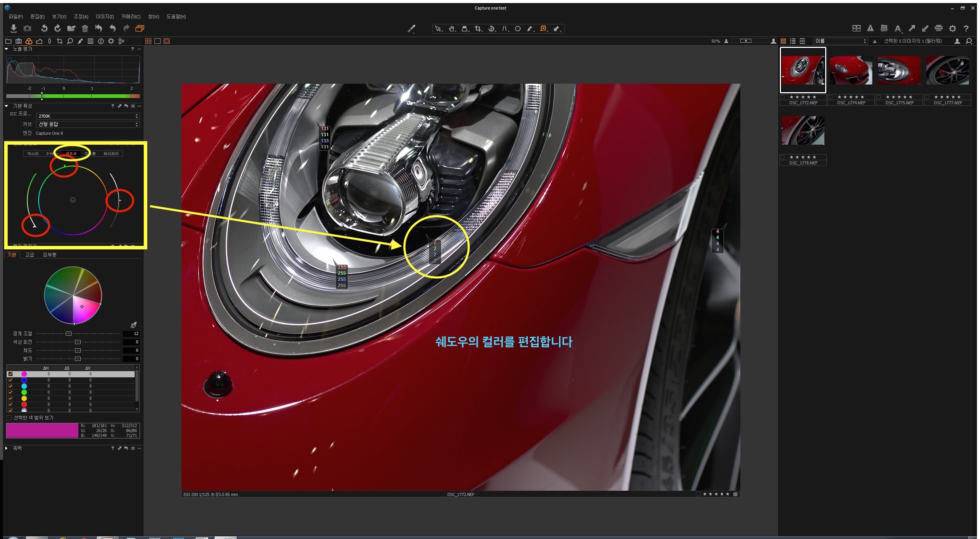Click the trash delete icon
This screenshot has width=980, height=539.
[x=85, y=28]
